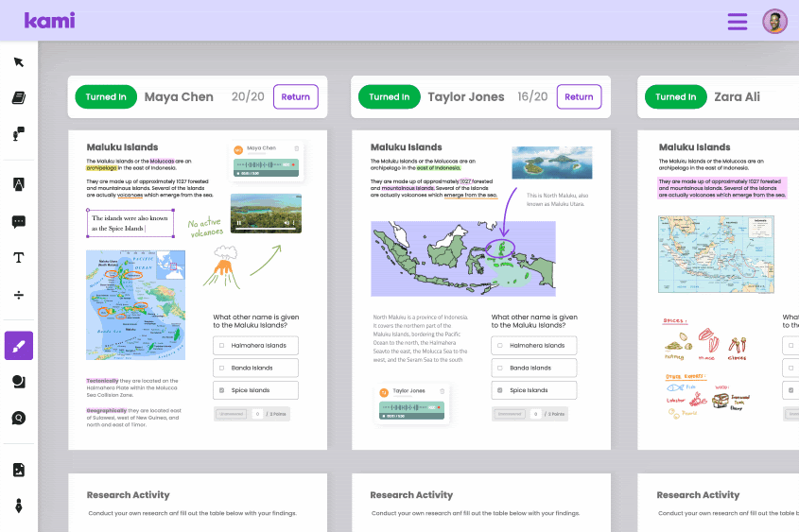Return Taylor Jones's assignment

(579, 96)
